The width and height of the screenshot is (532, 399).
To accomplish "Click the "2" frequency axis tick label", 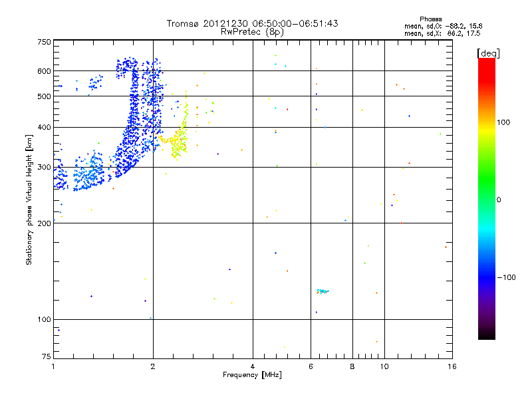I will (x=153, y=366).
